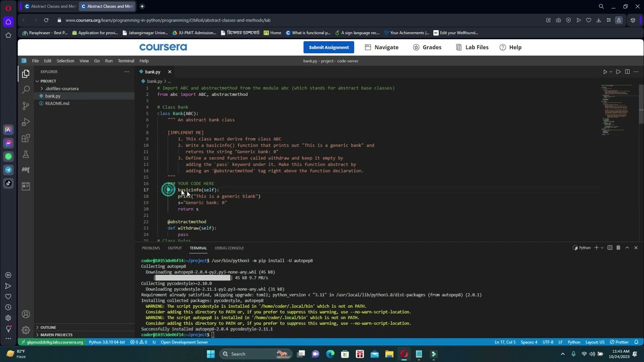Open Run and Debug view

26,122
